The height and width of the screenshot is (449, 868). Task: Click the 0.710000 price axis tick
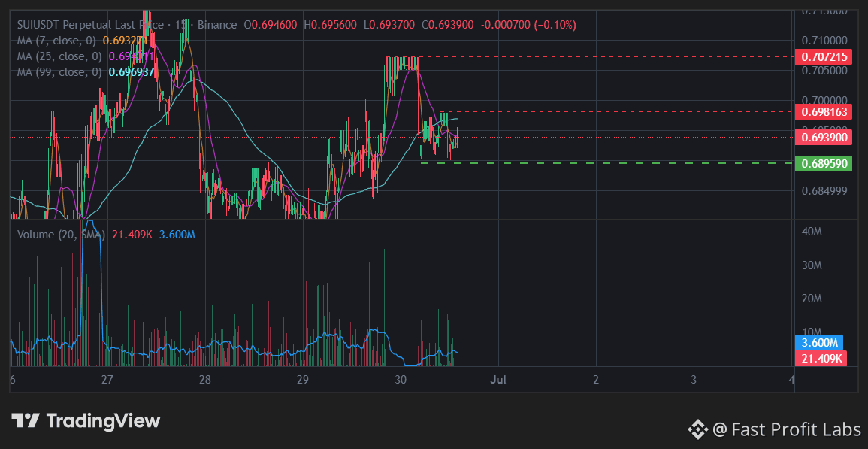click(825, 41)
